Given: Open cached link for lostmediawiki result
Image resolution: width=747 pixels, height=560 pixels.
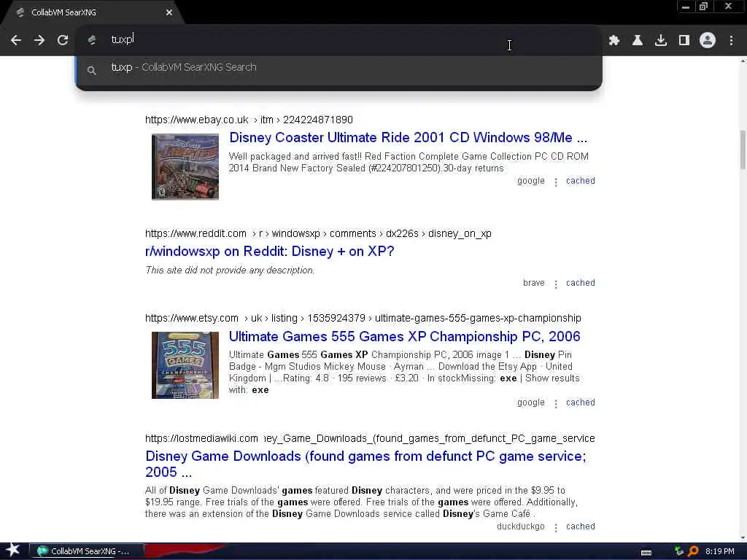Looking at the screenshot, I should [580, 526].
